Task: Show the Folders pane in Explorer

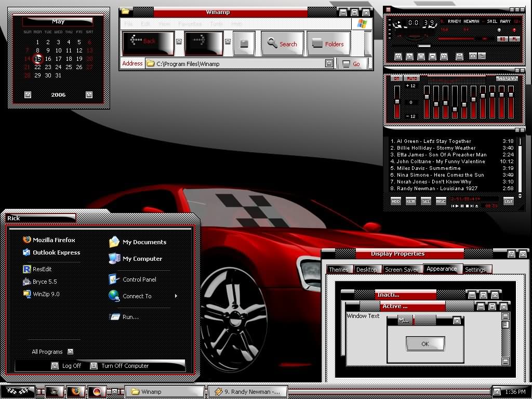Action: pyautogui.click(x=328, y=44)
